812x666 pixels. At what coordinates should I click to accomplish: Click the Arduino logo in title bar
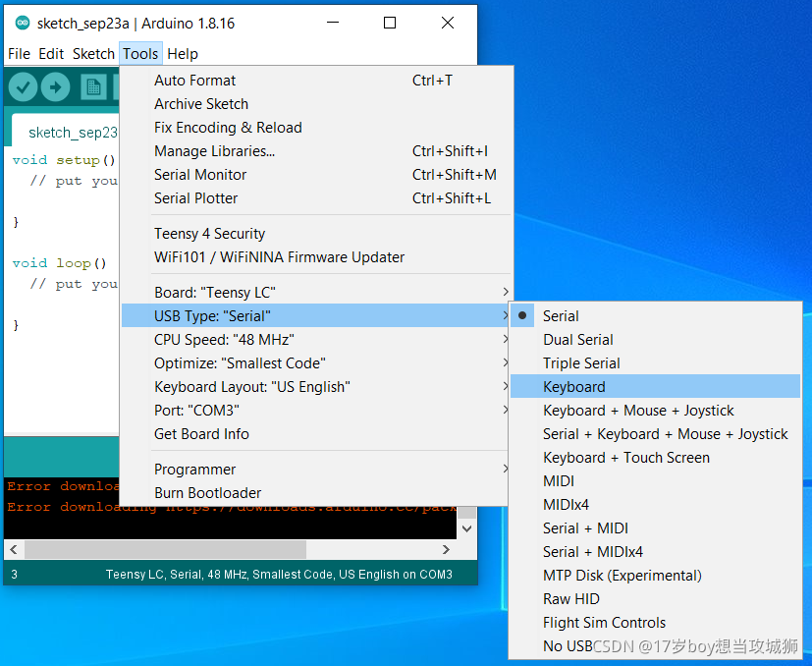[23, 23]
